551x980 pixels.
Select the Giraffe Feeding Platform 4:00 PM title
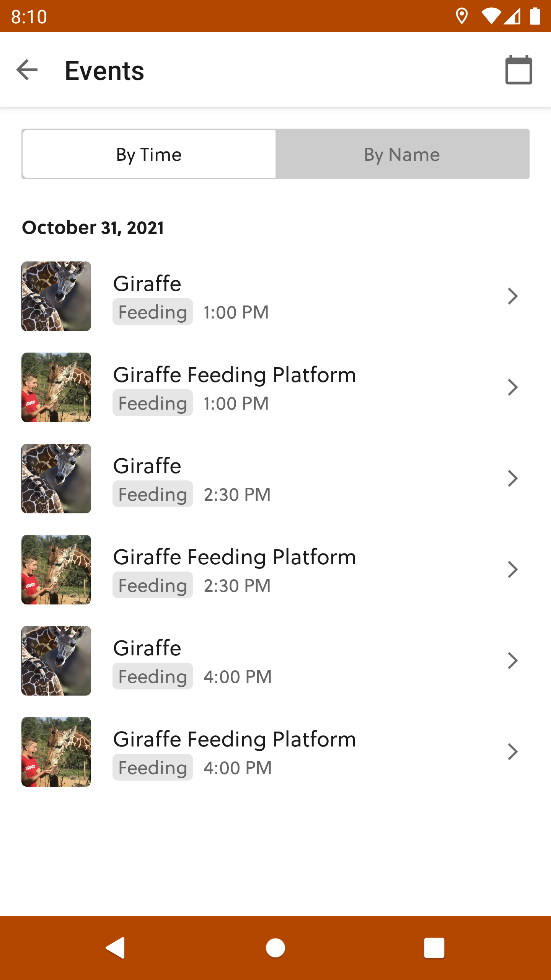coord(235,739)
